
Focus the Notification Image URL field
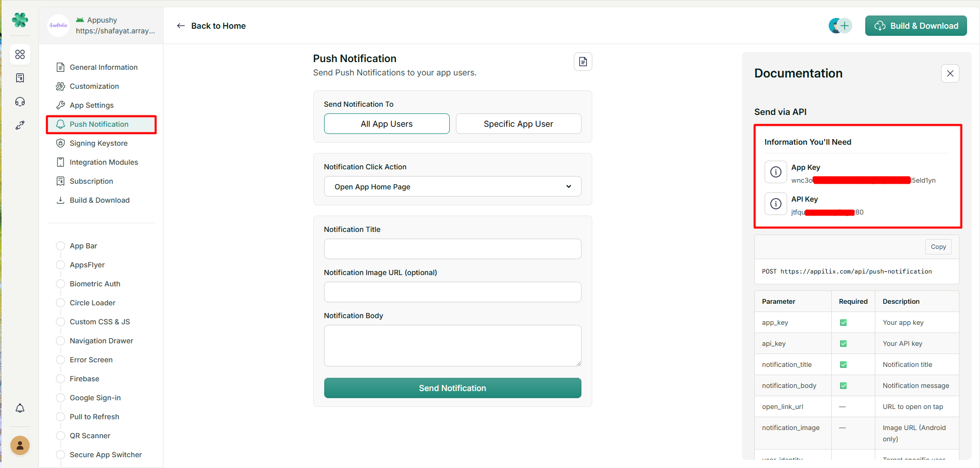[452, 292]
